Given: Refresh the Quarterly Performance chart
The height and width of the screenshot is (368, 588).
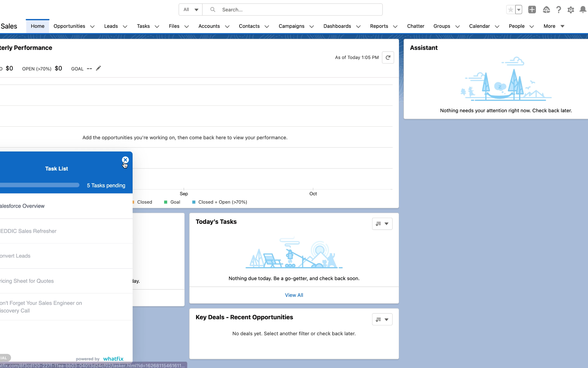Looking at the screenshot, I should tap(388, 57).
